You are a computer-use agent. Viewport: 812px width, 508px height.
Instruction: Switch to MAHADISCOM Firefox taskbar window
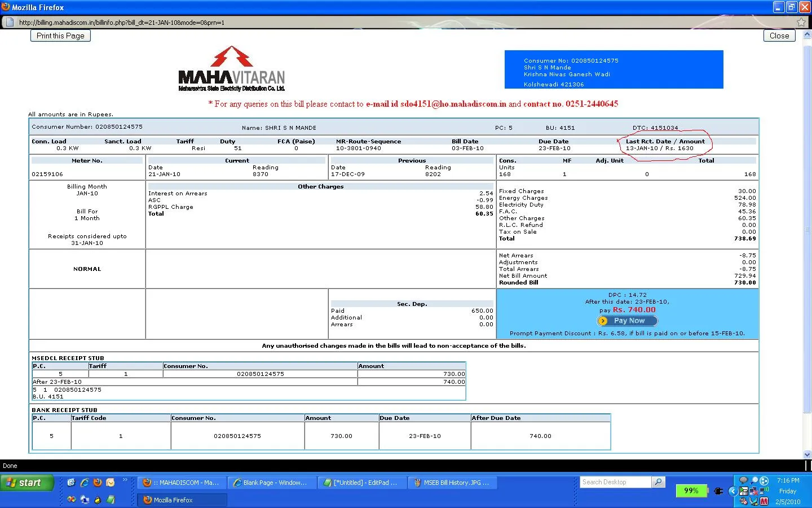pos(182,483)
